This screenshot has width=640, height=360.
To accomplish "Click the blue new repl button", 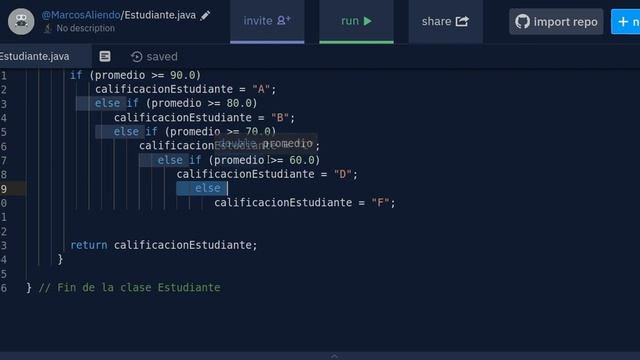I will [626, 22].
